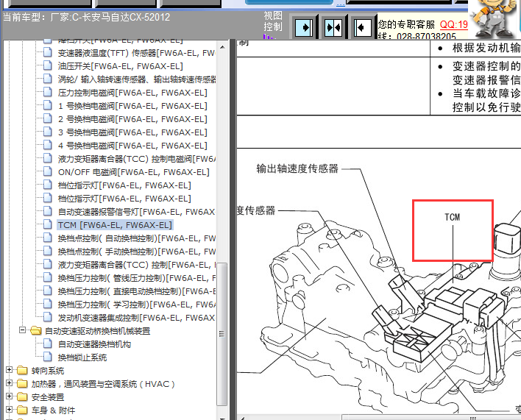Click the folder icon of 自动变速驱动桥换档机械装置
This screenshot has width=521, height=420.
pyautogui.click(x=36, y=330)
